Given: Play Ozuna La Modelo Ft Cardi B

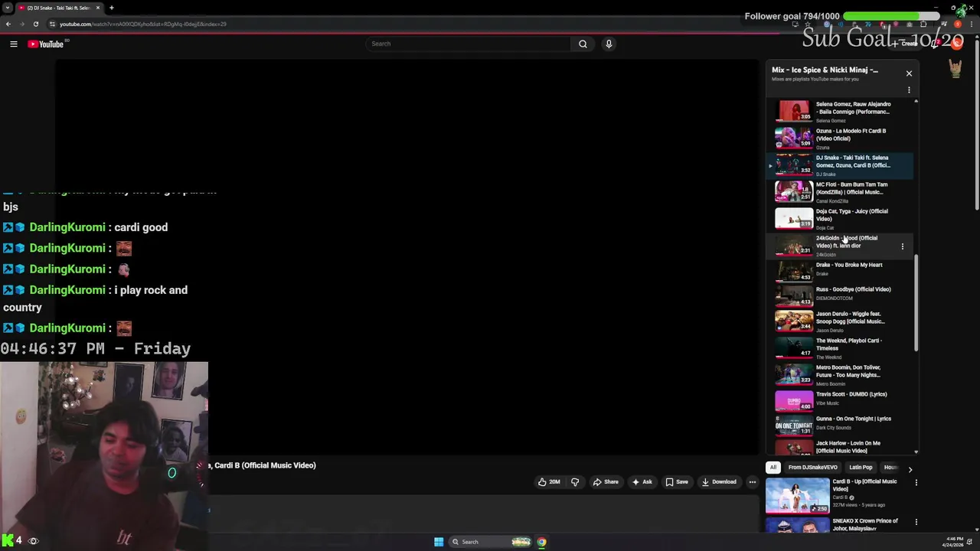Looking at the screenshot, I should coord(840,139).
